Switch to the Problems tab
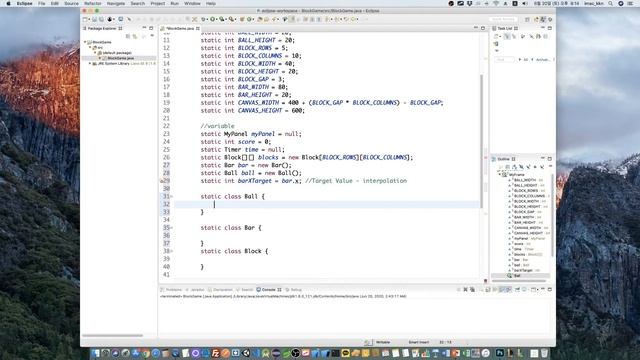Image resolution: width=640 pixels, height=360 pixels. pos(171,289)
